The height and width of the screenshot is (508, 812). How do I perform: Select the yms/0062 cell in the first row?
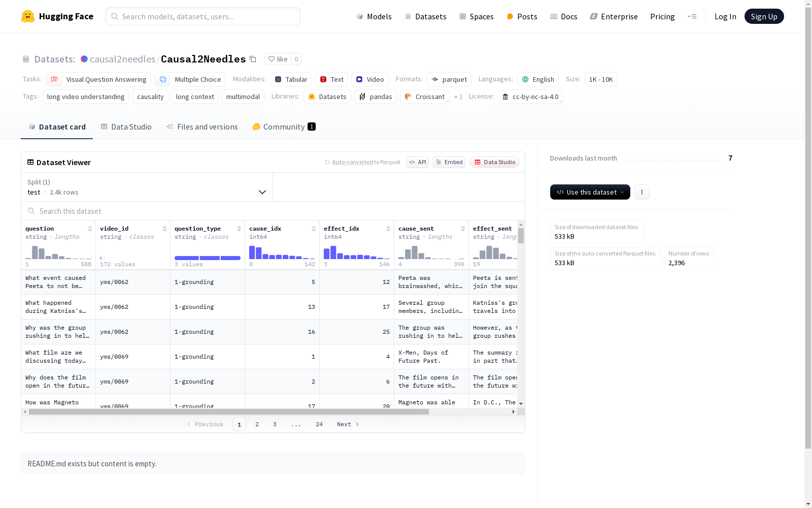pos(133,282)
